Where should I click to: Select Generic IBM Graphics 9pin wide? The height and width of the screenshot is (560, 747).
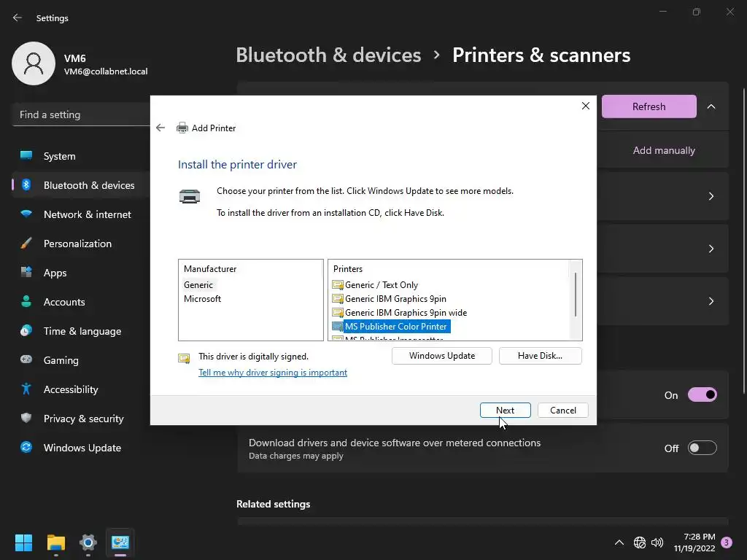[406, 312]
